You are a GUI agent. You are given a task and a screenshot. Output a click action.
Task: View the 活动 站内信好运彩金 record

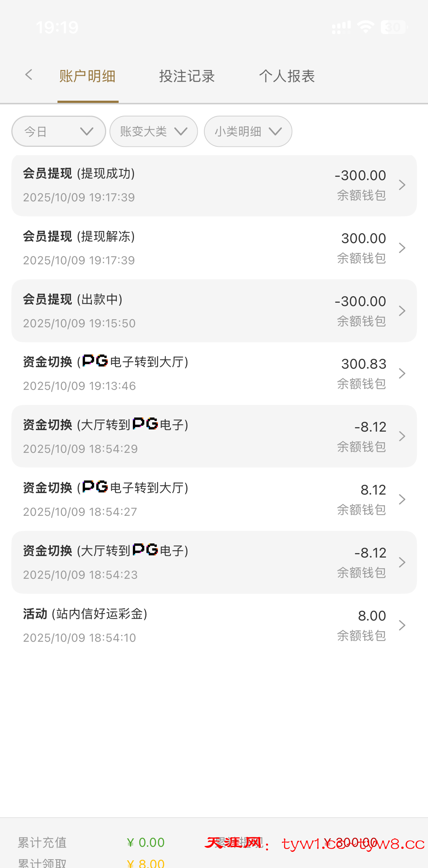183,625
